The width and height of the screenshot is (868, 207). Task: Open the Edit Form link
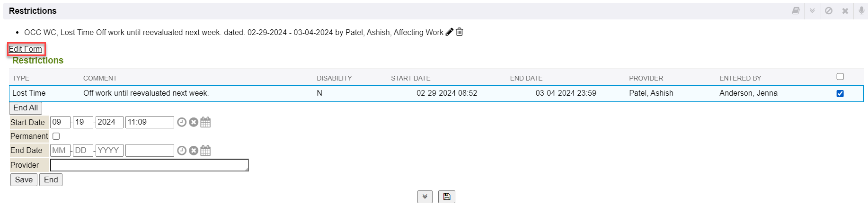coord(26,49)
